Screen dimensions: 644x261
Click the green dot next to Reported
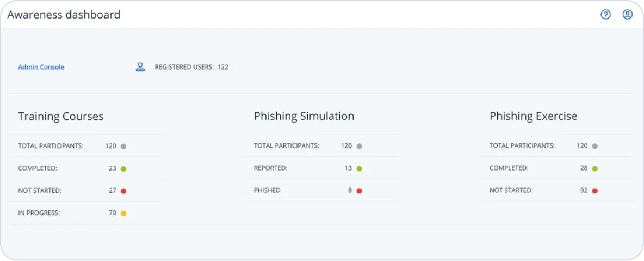coord(359,168)
